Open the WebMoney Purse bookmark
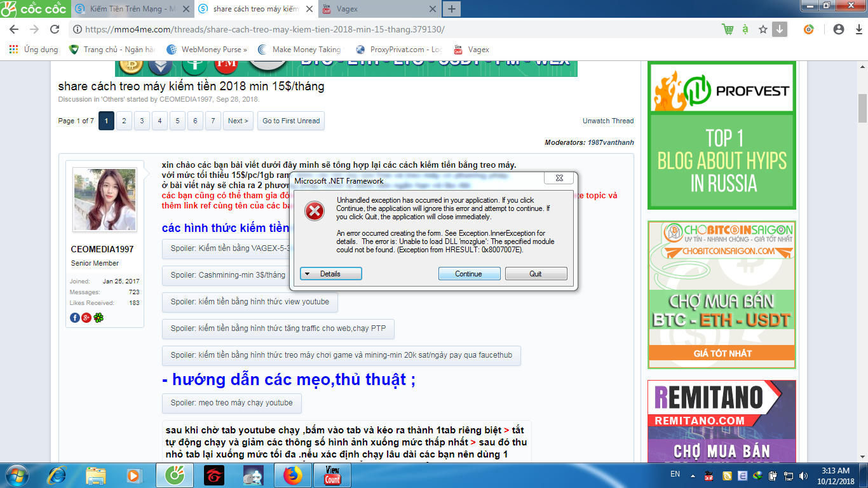868x488 pixels. pos(207,50)
